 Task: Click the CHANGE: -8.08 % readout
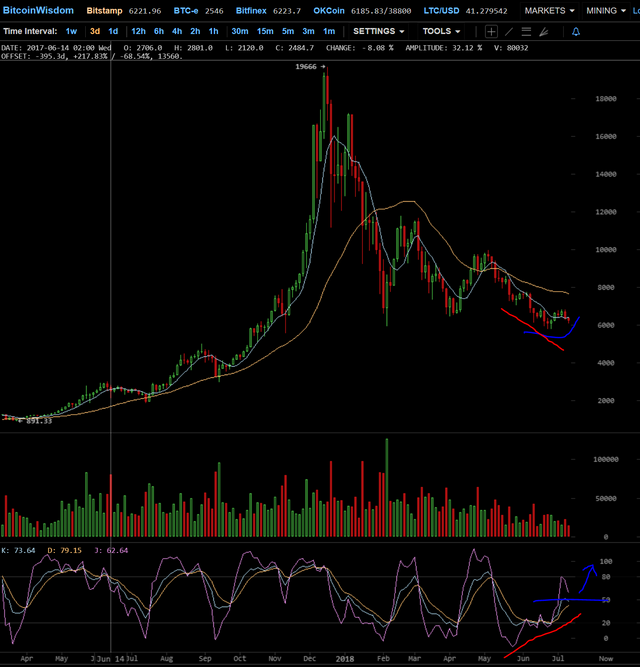(x=359, y=48)
